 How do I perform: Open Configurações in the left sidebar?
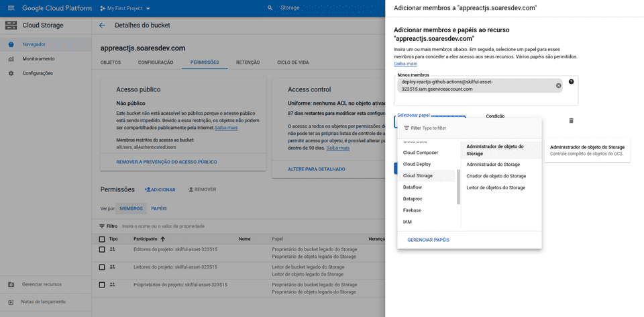(38, 73)
